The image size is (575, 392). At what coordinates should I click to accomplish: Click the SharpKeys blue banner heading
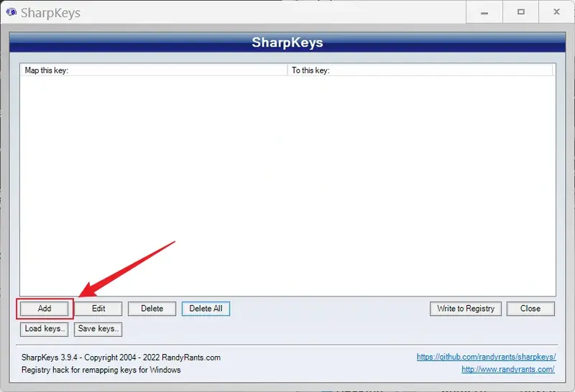[287, 42]
